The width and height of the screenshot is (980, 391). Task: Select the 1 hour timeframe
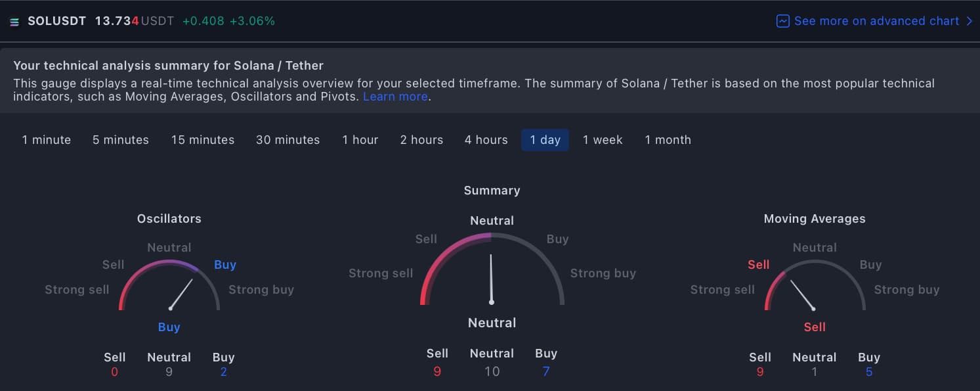[x=360, y=139]
